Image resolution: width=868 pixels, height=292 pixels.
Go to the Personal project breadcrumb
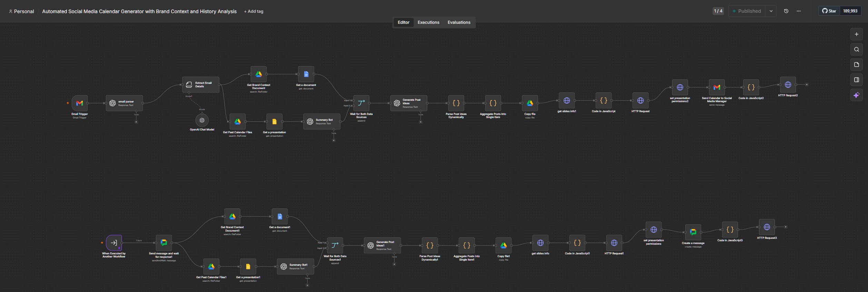(x=21, y=11)
